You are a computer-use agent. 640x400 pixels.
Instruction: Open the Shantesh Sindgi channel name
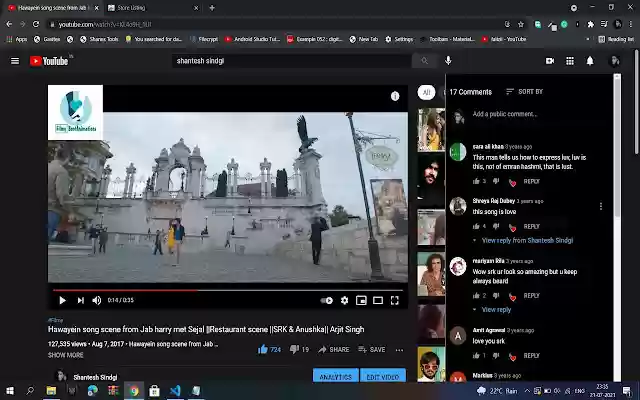click(x=95, y=377)
